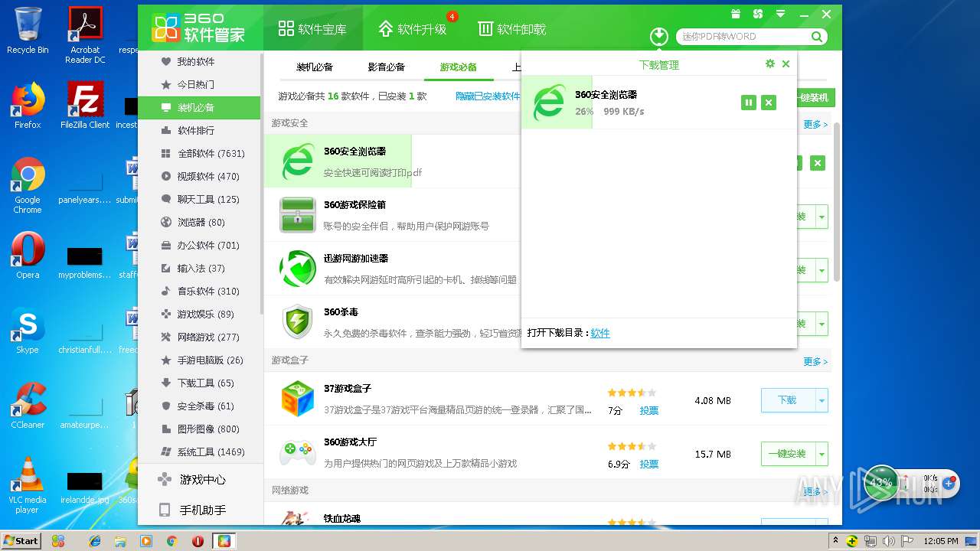Open Recycle Bin desktop icon
The width and height of the screenshot is (980, 551).
point(28,31)
